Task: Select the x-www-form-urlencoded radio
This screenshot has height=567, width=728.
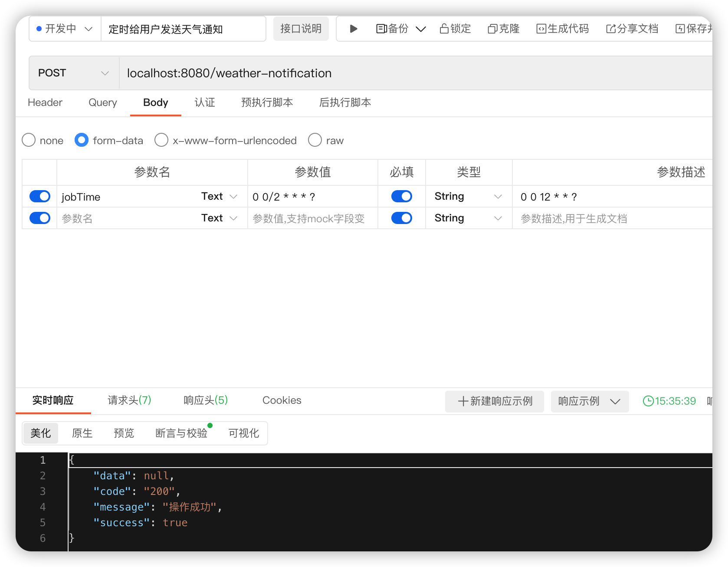Action: [161, 140]
